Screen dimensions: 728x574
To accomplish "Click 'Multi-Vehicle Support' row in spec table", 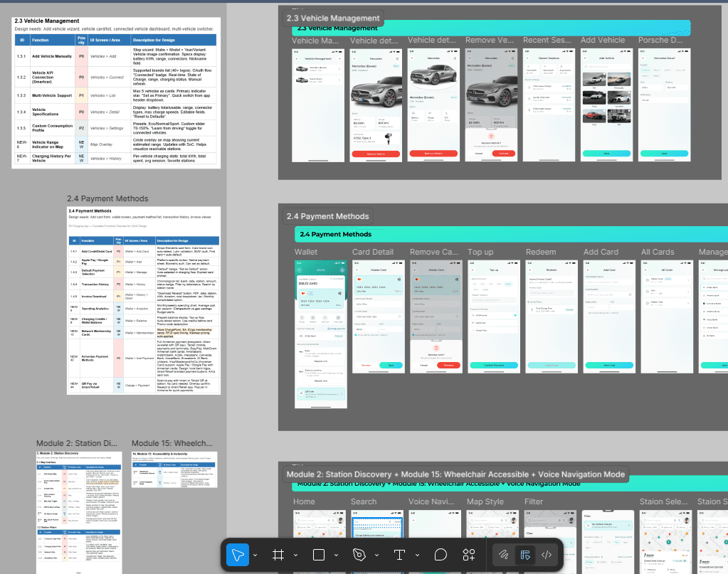I will pyautogui.click(x=116, y=95).
